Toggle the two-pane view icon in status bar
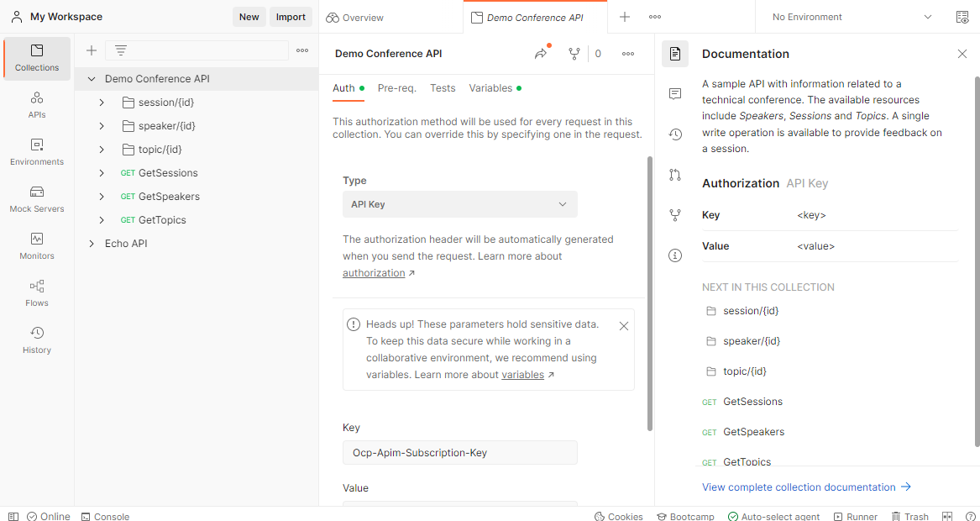 (947, 517)
